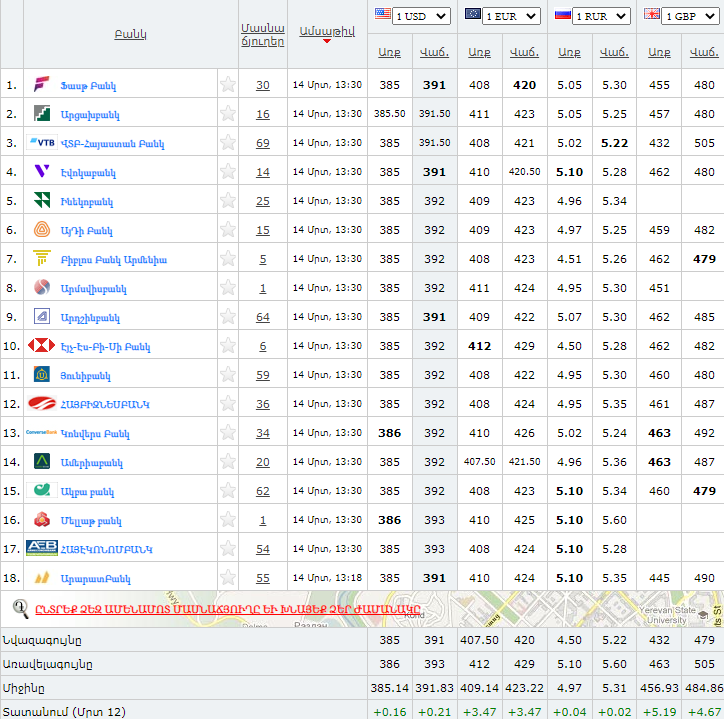
Task: Open the bank name link in row 1
Action: tap(88, 85)
